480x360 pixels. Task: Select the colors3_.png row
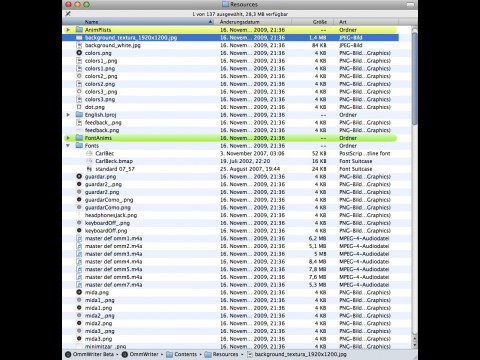coord(230,92)
